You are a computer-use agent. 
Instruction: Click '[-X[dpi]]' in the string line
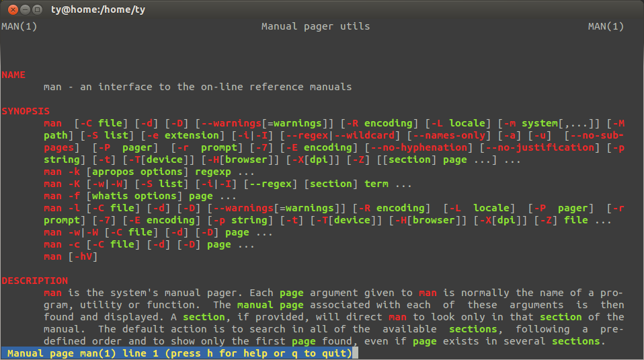pyautogui.click(x=313, y=159)
